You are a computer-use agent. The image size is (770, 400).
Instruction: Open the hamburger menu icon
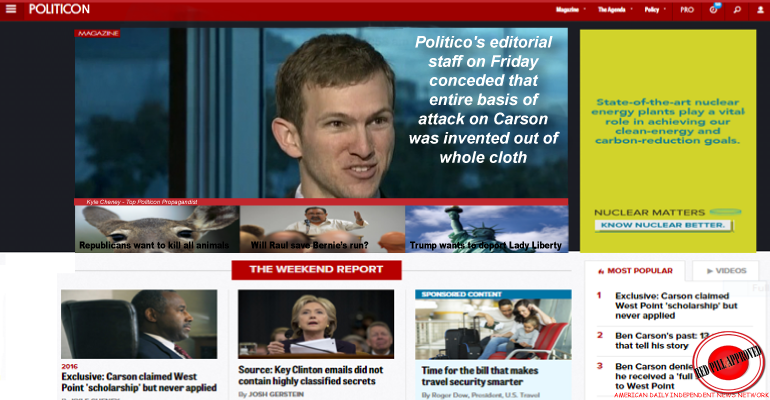tap(11, 9)
